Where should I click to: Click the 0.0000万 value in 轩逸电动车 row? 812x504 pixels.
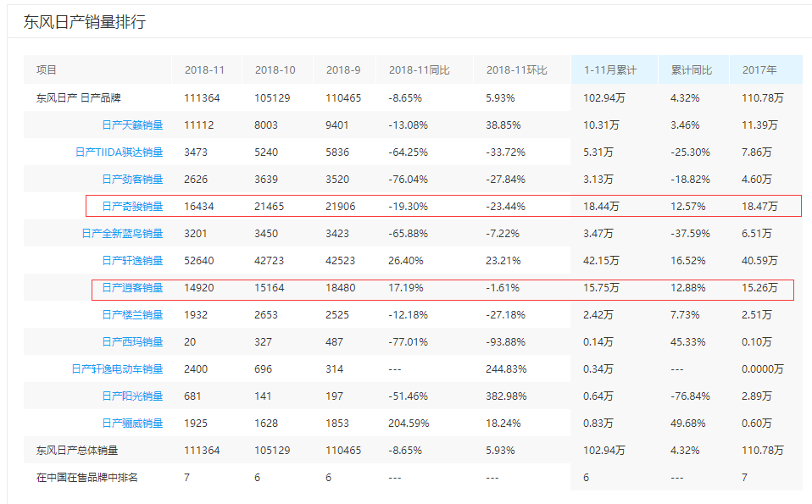click(x=763, y=369)
